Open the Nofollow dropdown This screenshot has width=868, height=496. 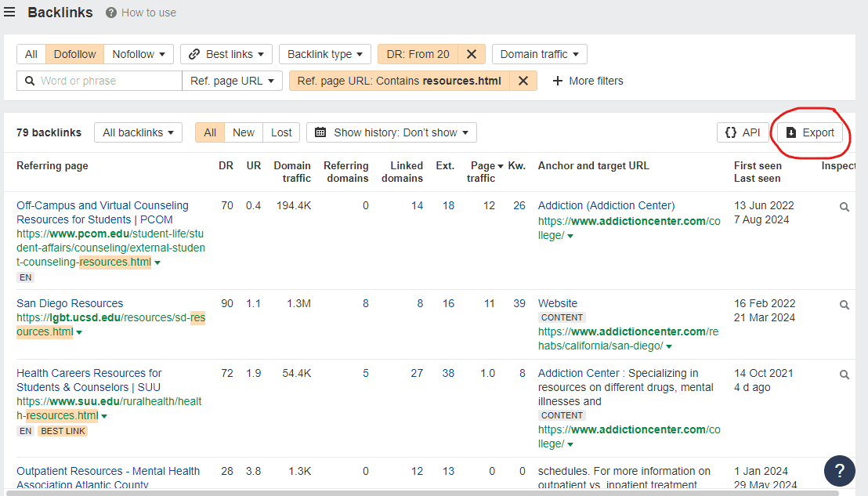click(x=139, y=54)
